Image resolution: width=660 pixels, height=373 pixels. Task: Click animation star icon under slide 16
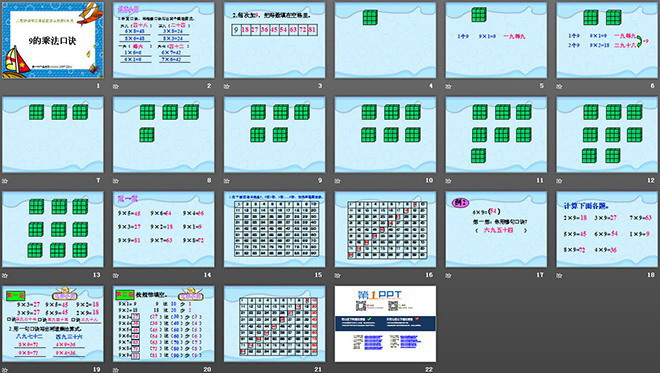(x=338, y=275)
